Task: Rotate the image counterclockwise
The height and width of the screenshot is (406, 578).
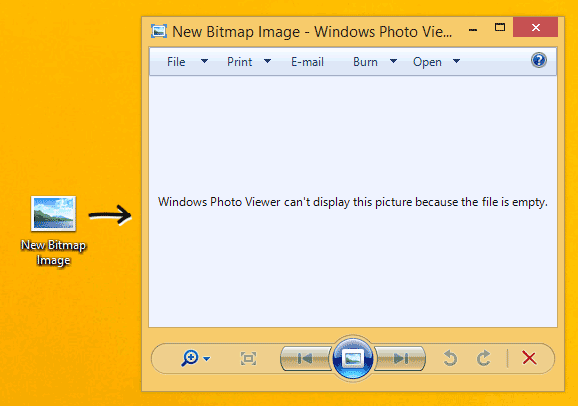Action: (x=450, y=358)
